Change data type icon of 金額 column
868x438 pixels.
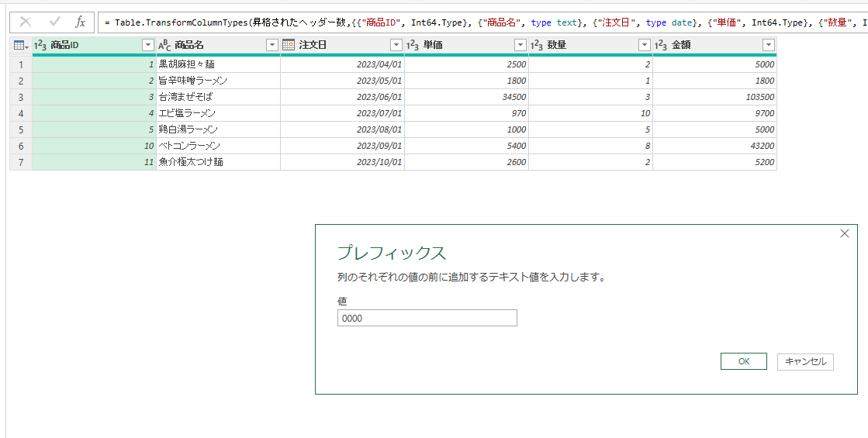click(x=660, y=45)
